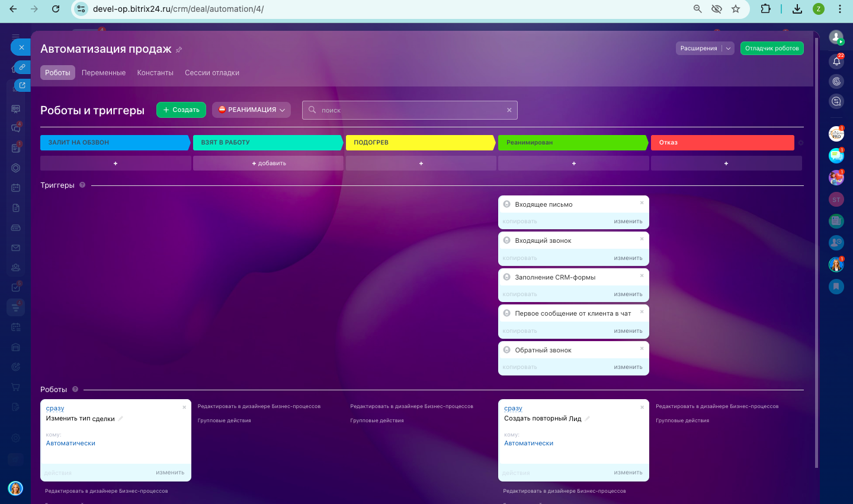Open help for Роботы section
Image resolution: width=853 pixels, height=504 pixels.
tap(75, 389)
